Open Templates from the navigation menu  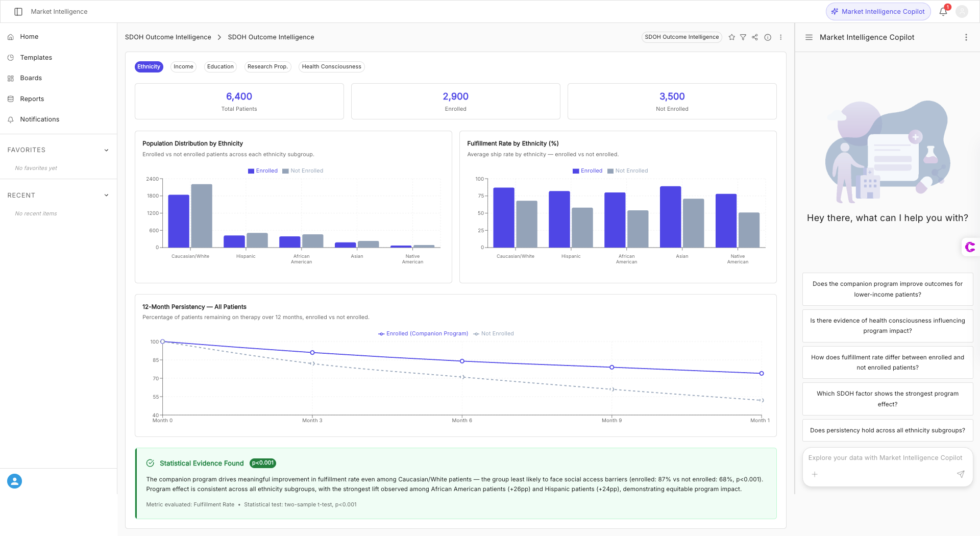pos(36,57)
